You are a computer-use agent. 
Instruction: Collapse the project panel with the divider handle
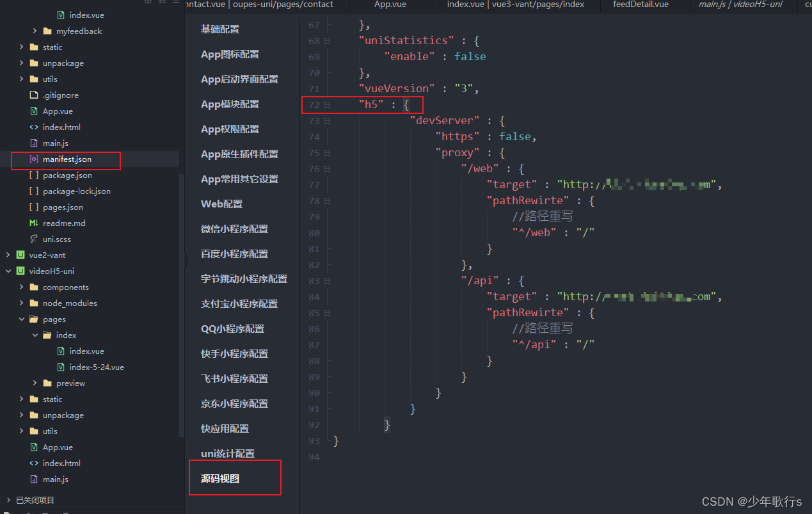pos(186,261)
